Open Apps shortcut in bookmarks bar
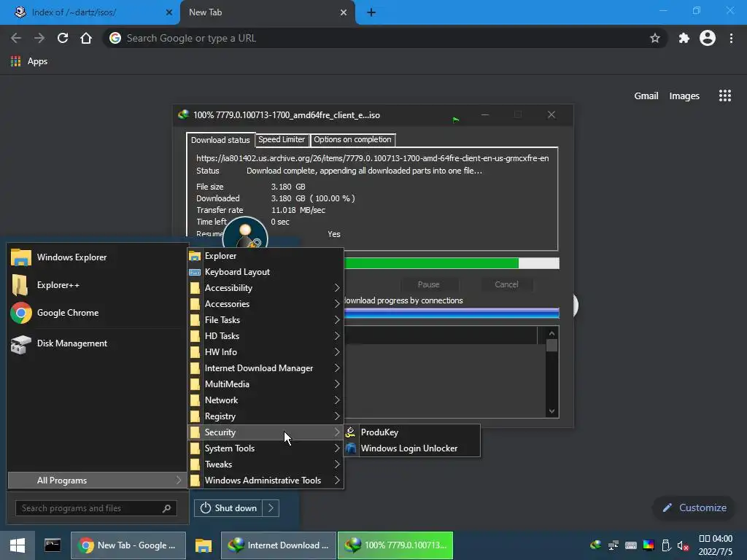Viewport: 747px width, 560px height. (29, 61)
